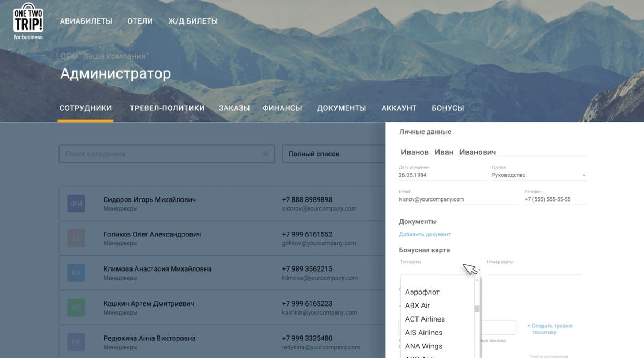Switch to the Заказы tab
The image size is (644, 358).
(x=234, y=108)
